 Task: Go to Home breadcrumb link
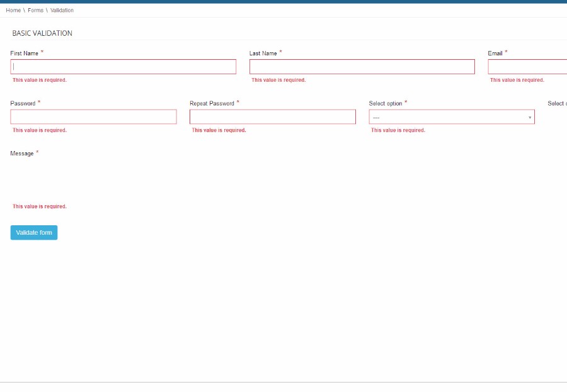(x=13, y=10)
